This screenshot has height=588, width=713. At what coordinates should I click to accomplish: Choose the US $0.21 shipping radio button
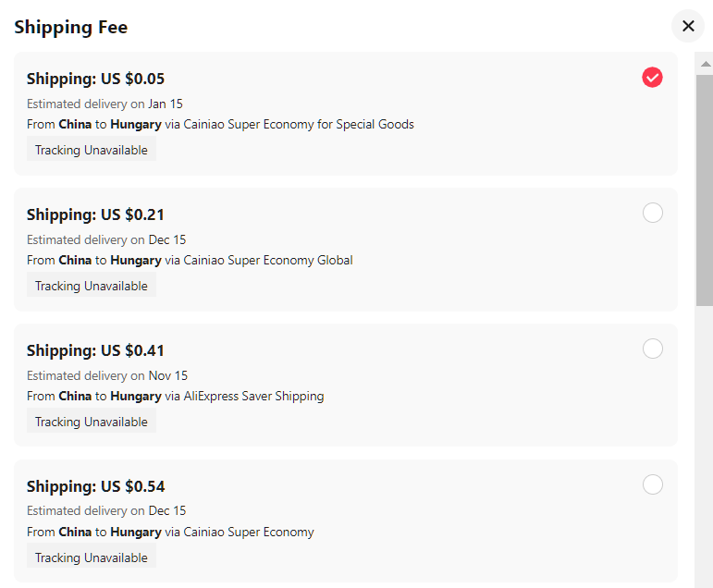[652, 214]
